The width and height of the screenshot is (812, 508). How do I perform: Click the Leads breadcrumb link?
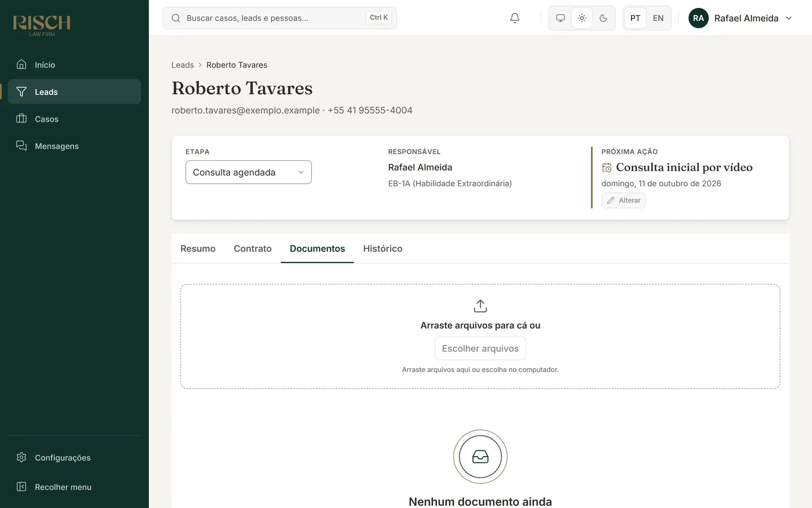(x=183, y=65)
